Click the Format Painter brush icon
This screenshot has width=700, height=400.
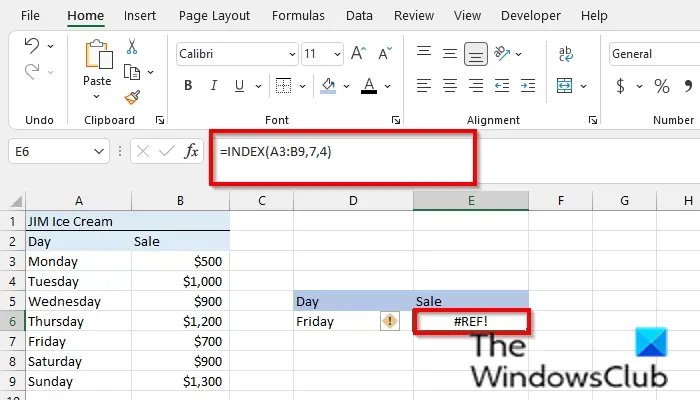(x=132, y=97)
